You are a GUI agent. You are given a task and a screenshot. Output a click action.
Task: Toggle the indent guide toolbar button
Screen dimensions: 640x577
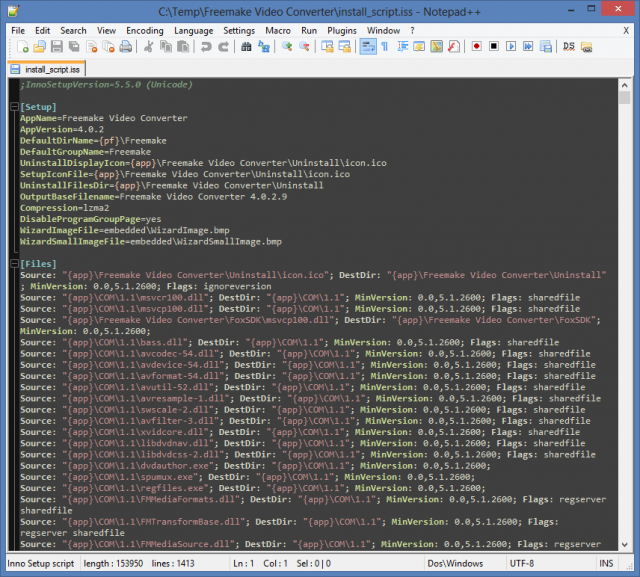coord(401,46)
